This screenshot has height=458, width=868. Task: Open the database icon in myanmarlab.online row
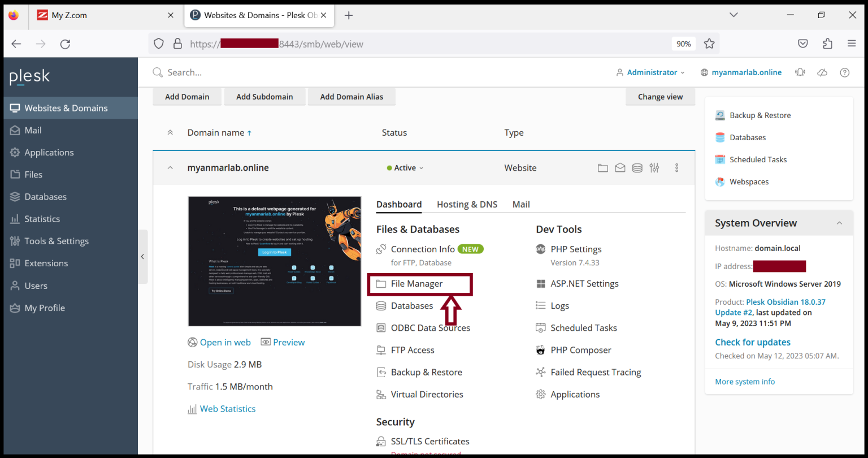[x=637, y=168]
